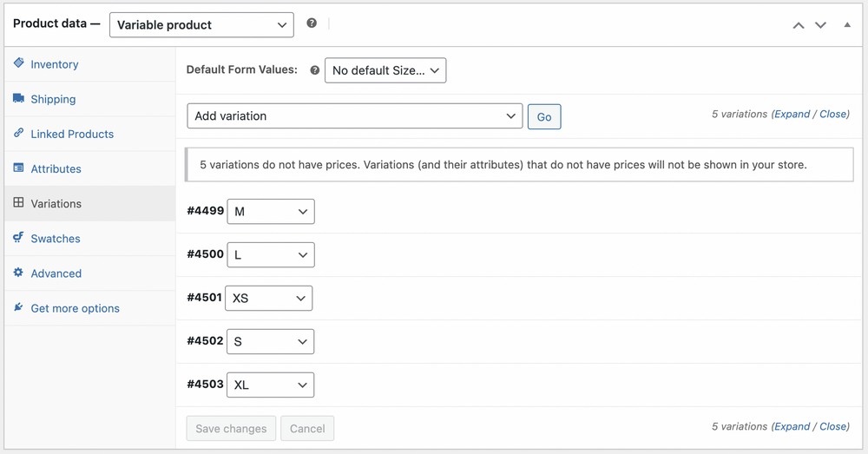Screen dimensions: 868x454
Task: Click the Go button
Action: (544, 117)
